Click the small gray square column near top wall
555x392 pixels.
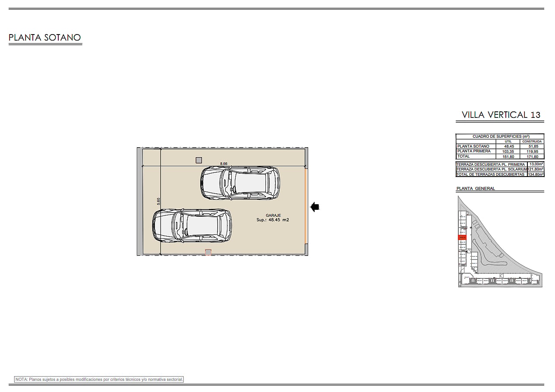(x=199, y=160)
